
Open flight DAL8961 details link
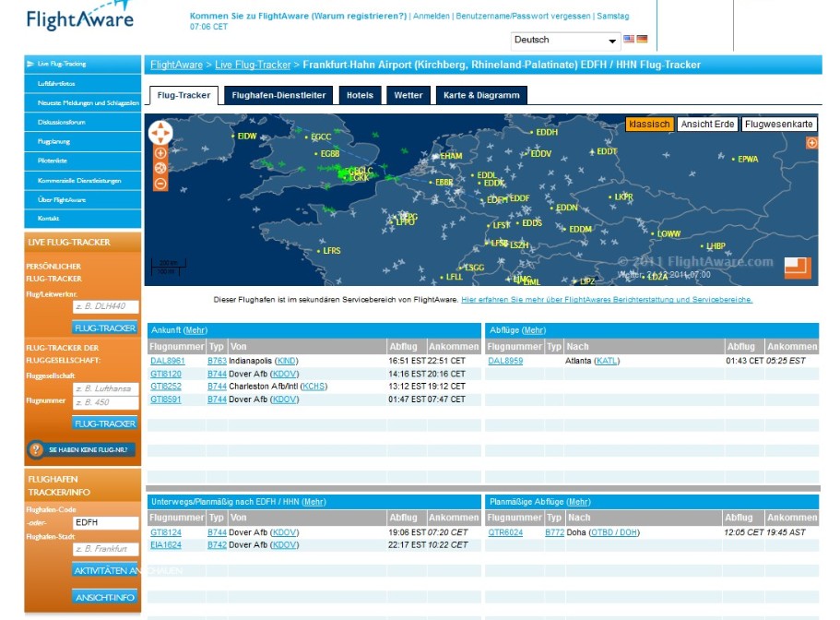167,361
